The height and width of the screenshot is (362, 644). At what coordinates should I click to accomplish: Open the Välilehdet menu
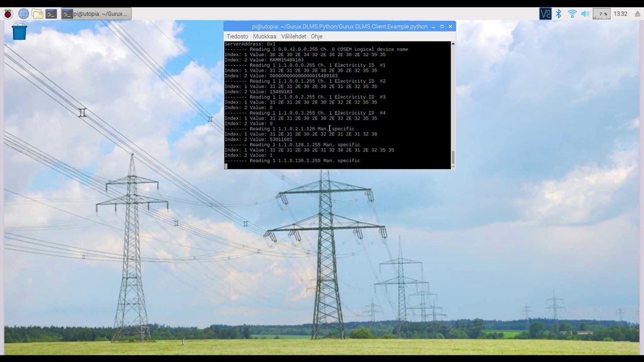(x=294, y=36)
